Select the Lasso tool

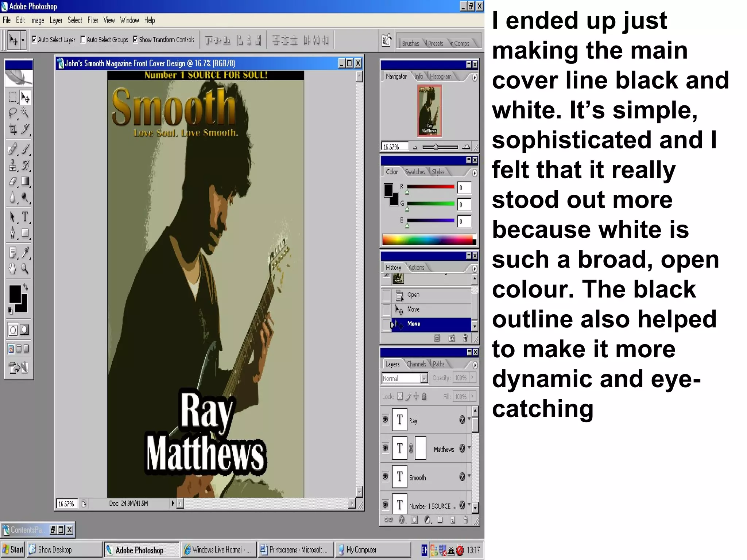point(12,113)
